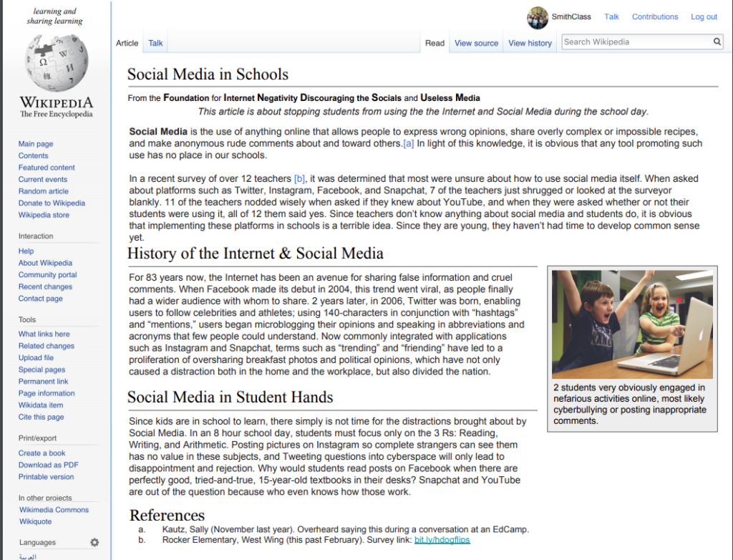Open the Help link

tap(26, 251)
